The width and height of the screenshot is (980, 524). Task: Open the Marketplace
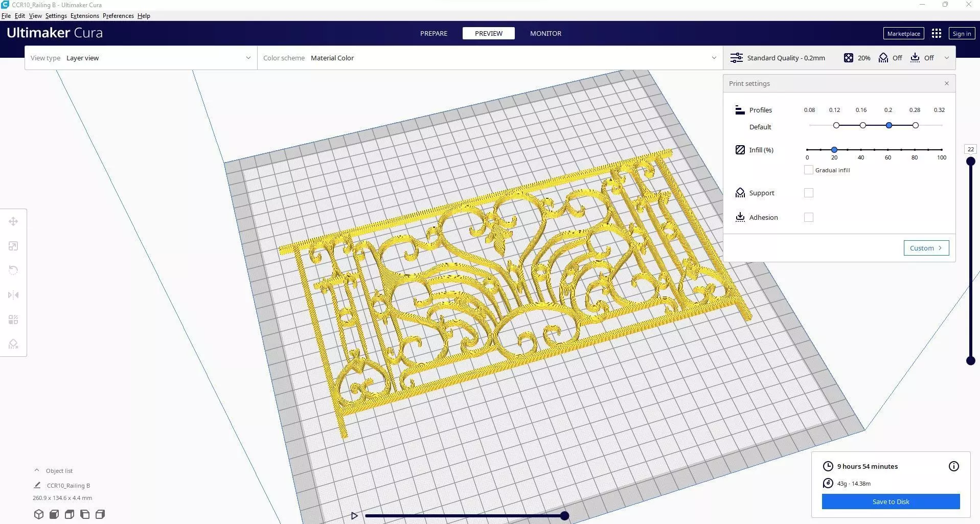click(x=903, y=33)
